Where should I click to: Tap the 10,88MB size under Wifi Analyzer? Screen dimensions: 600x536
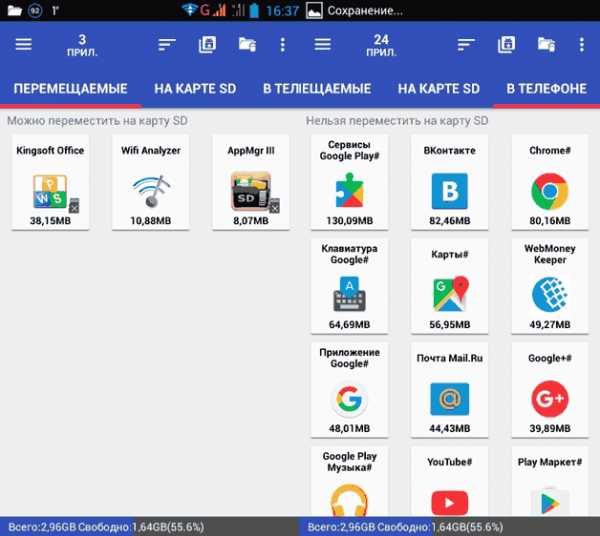pos(151,221)
